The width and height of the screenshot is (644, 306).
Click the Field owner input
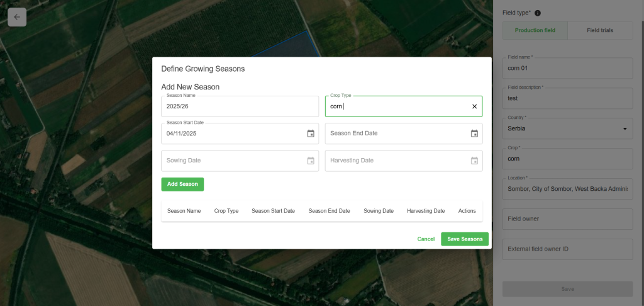pyautogui.click(x=567, y=219)
